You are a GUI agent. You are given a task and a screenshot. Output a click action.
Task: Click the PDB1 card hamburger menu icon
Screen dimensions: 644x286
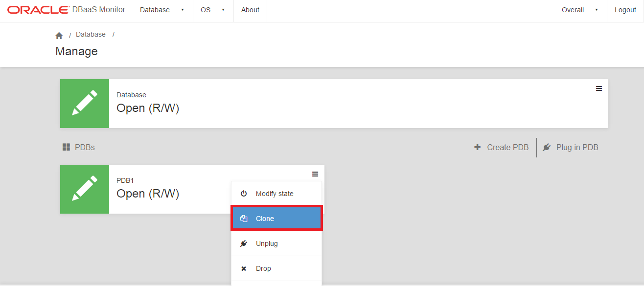(315, 174)
